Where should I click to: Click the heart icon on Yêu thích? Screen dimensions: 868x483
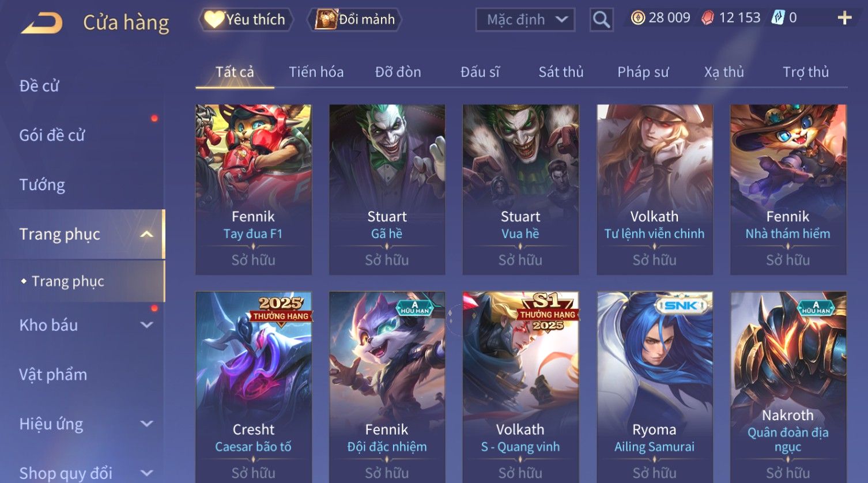pos(214,20)
